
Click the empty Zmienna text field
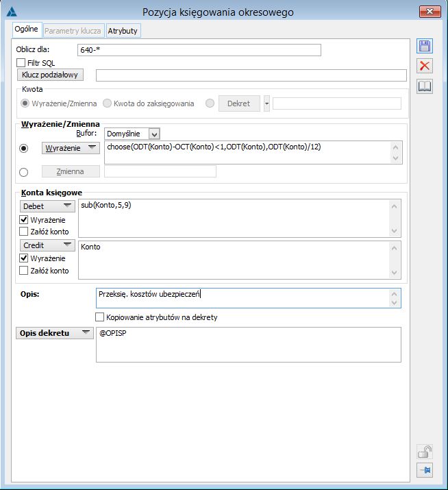(160, 171)
